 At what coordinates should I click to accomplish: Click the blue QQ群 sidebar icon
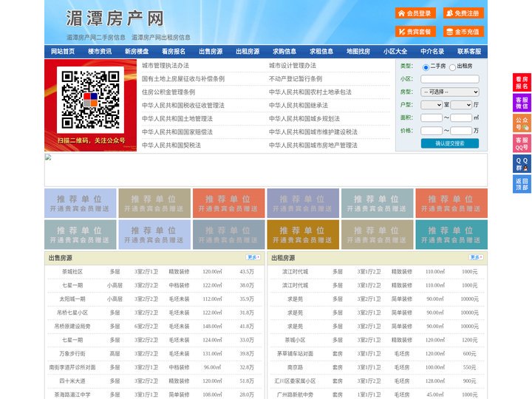click(x=522, y=164)
